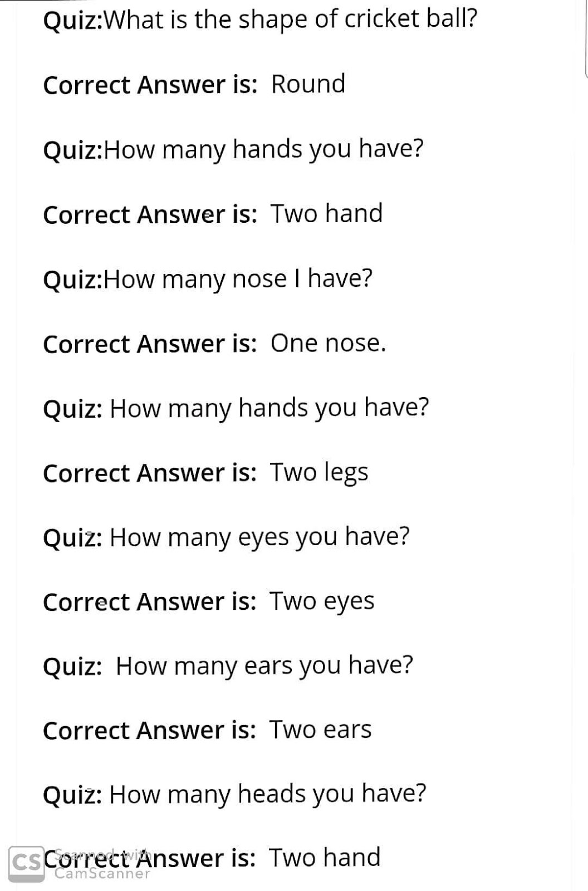Click the CamScanner CS logo icon
Screen dimensions: 588x891
[27, 864]
